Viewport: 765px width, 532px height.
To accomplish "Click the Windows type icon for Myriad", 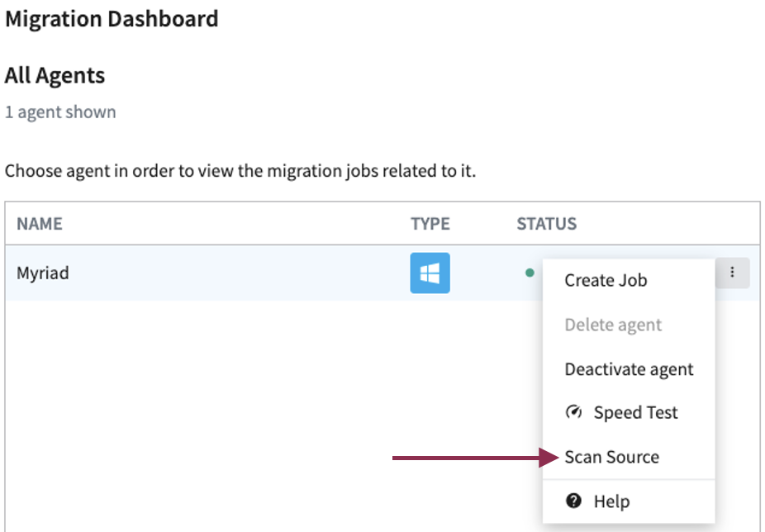I will click(x=430, y=273).
